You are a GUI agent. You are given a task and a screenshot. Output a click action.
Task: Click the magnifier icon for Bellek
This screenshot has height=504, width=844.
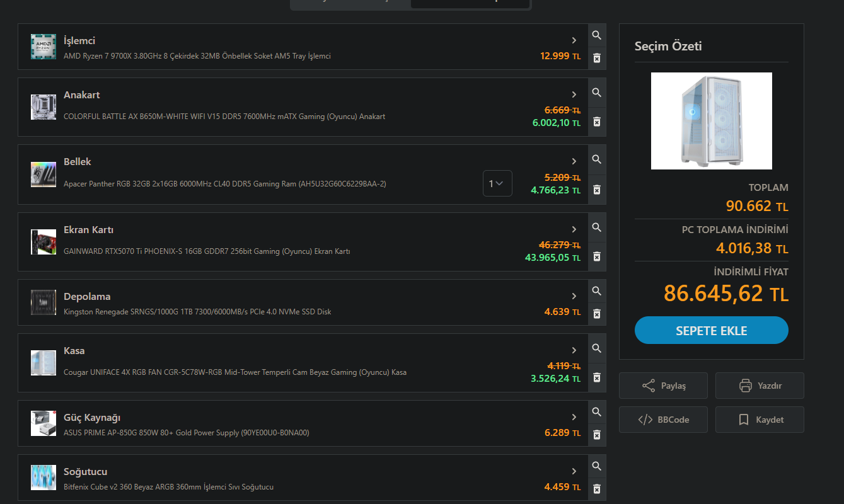(x=596, y=159)
